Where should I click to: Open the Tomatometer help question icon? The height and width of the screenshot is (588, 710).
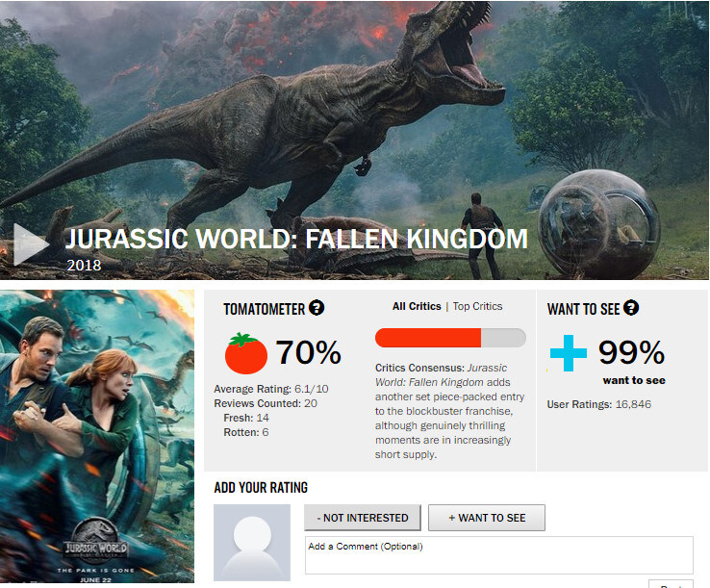317,308
